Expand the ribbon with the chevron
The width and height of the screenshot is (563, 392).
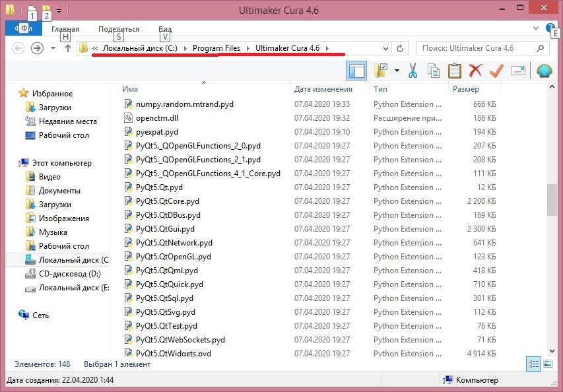click(536, 28)
